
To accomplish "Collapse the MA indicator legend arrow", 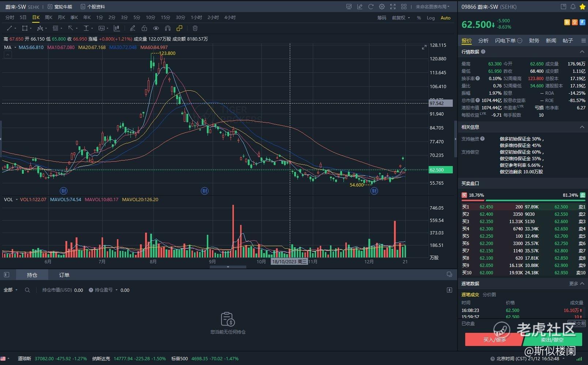I will coord(8,54).
